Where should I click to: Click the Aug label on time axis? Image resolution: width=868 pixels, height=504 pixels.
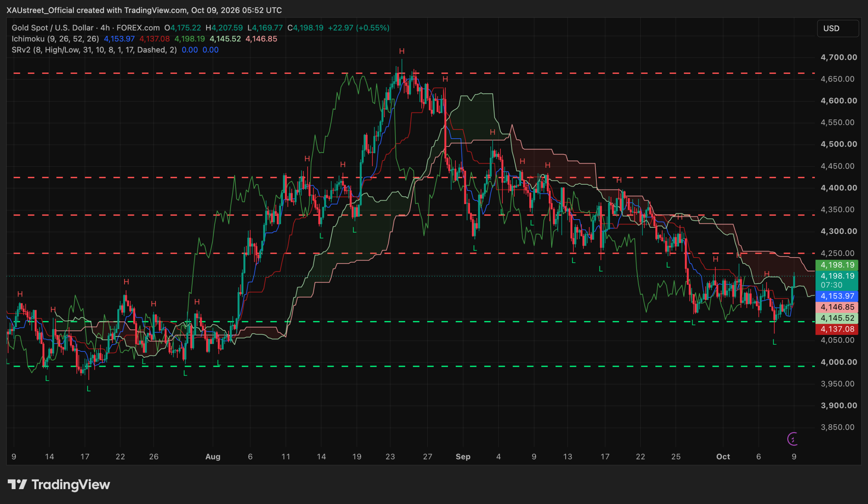213,457
